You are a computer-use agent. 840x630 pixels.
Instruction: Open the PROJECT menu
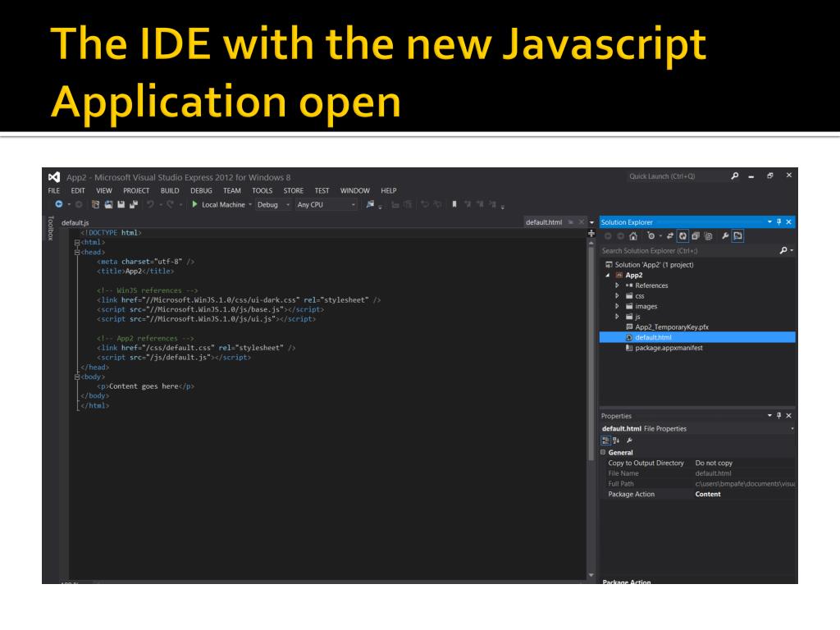point(136,190)
